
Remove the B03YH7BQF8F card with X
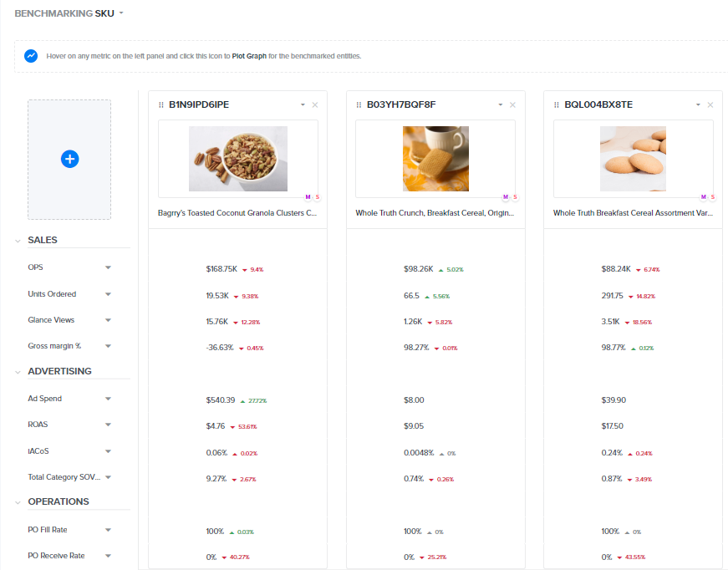tap(512, 105)
